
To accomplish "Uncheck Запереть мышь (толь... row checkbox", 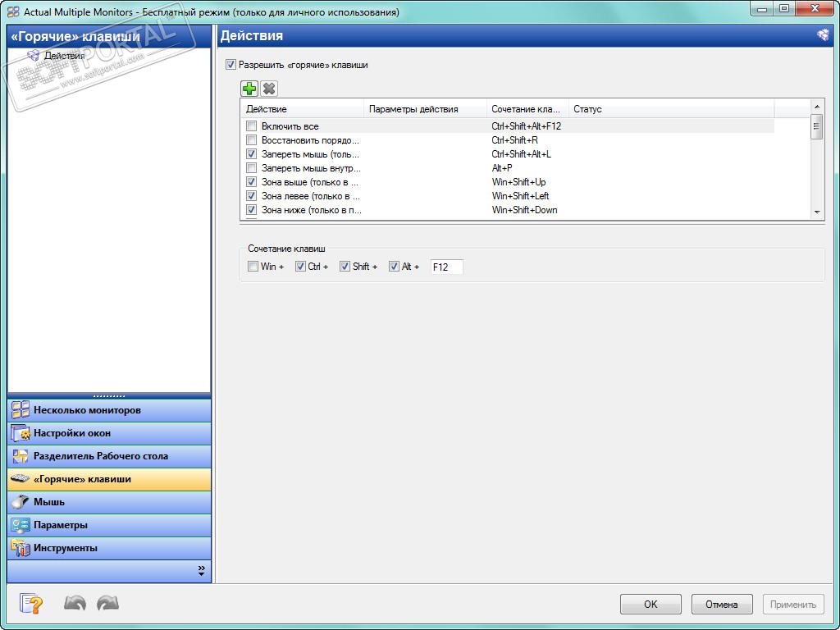I will 251,154.
